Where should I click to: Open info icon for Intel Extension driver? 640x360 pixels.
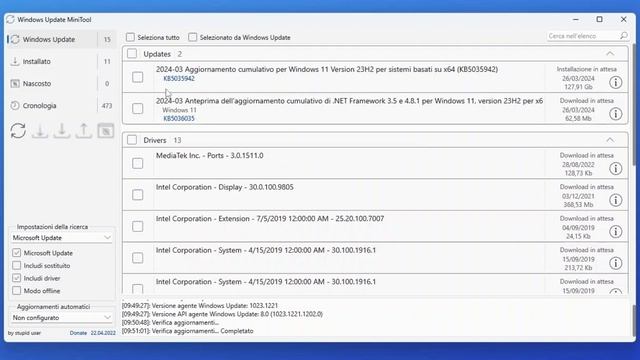[x=616, y=232]
